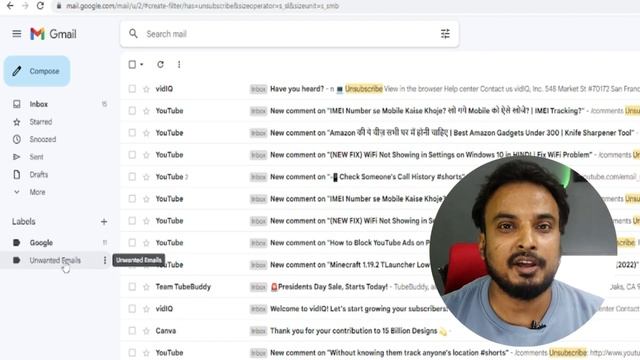This screenshot has height=360, width=640.
Task: Refresh the mail list
Action: 160,64
